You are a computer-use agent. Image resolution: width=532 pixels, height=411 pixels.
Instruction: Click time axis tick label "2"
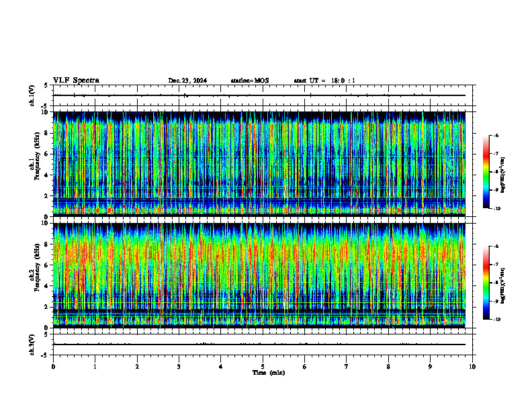(137, 367)
